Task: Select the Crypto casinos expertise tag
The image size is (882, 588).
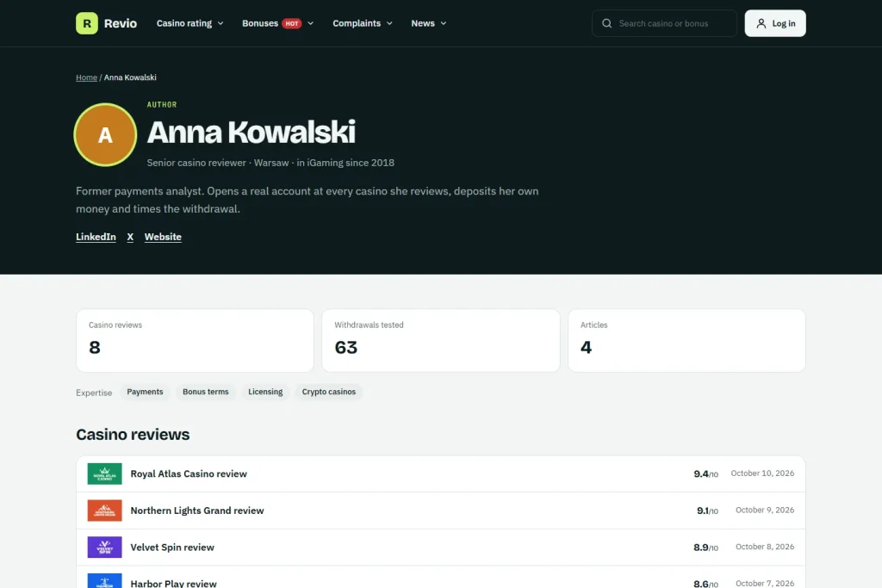Action: (329, 392)
